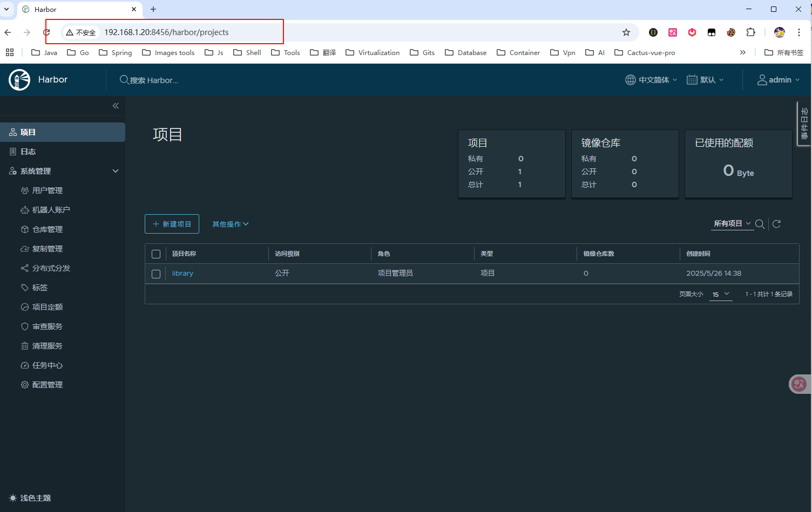Refresh the project list
The height and width of the screenshot is (512, 812).
pyautogui.click(x=776, y=224)
